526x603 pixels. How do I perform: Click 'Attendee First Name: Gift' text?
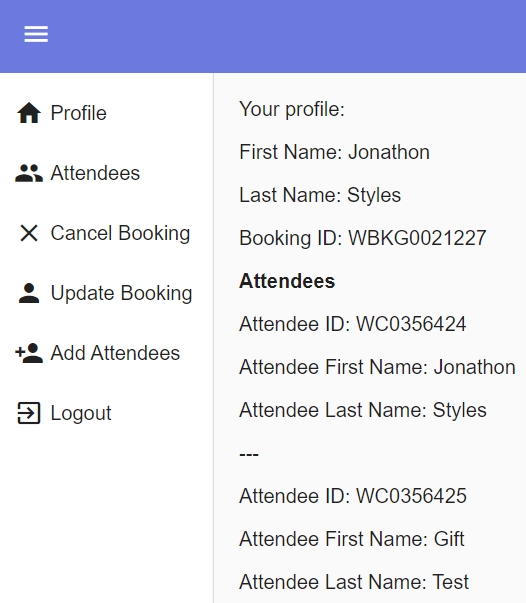(352, 539)
